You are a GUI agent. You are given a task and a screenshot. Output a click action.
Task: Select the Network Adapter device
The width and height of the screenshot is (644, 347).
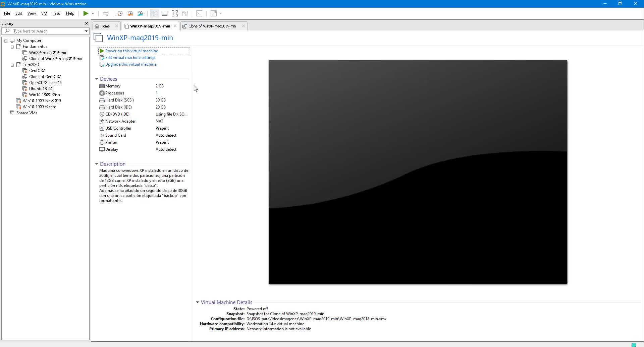(144, 121)
